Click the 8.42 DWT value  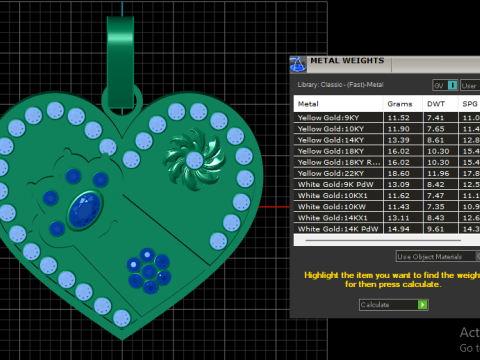[x=436, y=184]
